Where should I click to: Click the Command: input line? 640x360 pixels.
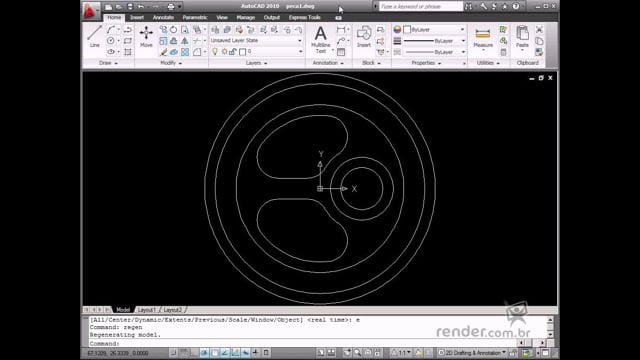(x=304, y=344)
